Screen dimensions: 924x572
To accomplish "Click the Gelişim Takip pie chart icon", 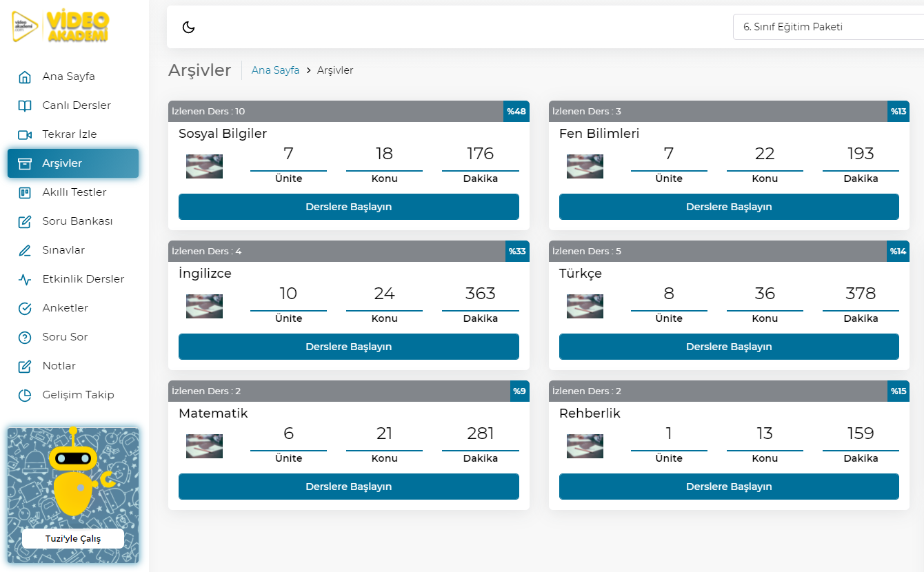I will [25, 395].
